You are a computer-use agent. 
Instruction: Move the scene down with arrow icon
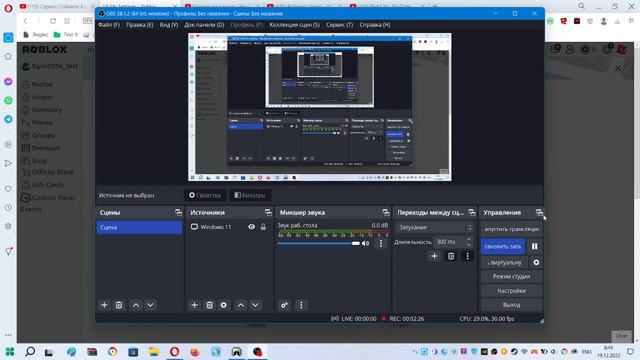click(x=150, y=305)
